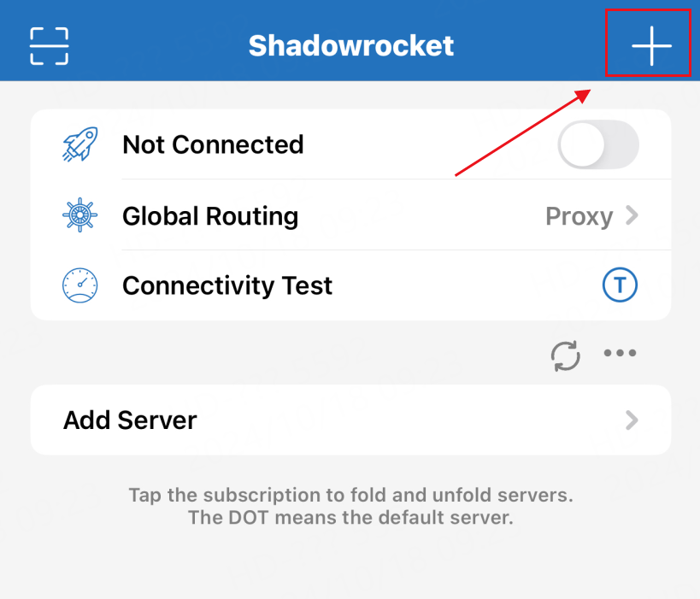Open the Global Routing row

click(x=351, y=215)
